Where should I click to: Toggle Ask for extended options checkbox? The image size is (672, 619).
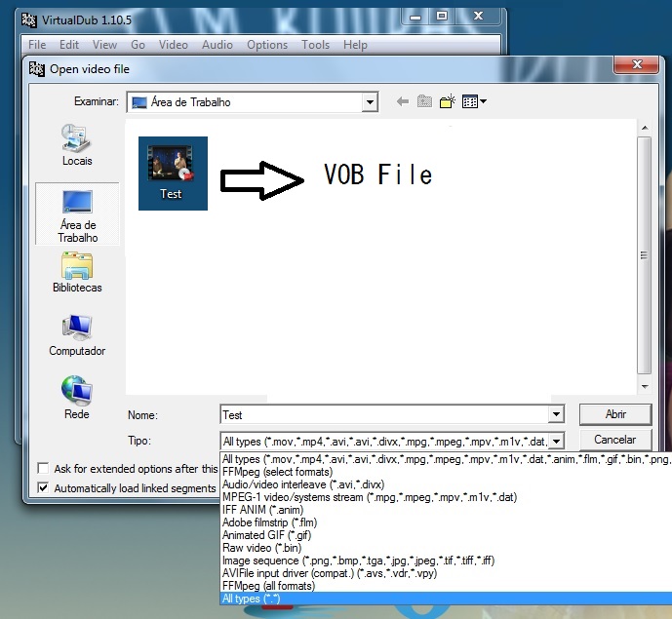(x=43, y=468)
